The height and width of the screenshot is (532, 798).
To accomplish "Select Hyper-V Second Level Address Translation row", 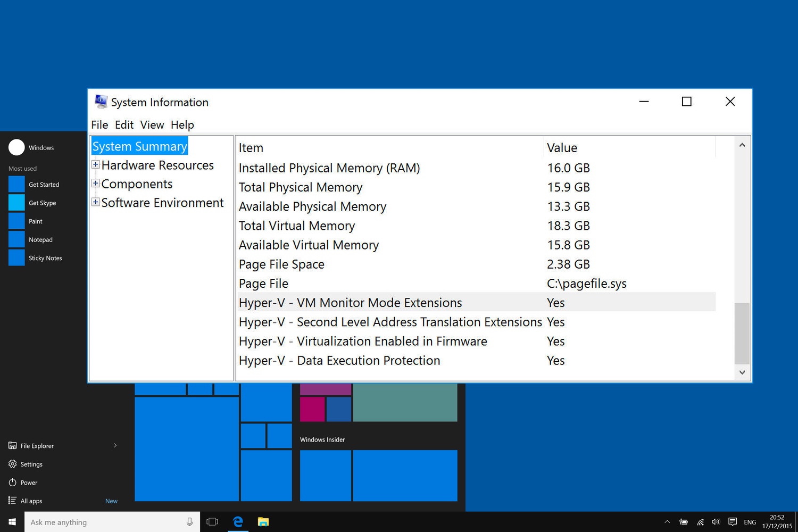I will 476,322.
